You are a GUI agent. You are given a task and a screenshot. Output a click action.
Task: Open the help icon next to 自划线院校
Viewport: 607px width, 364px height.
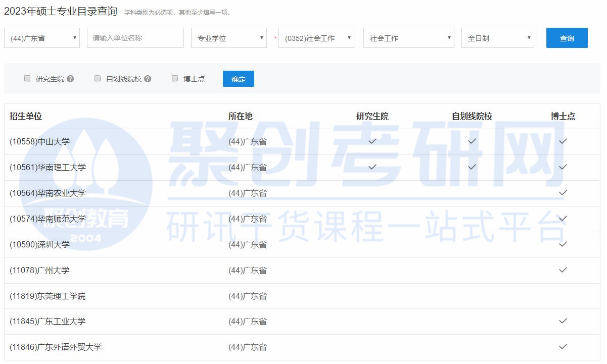coord(148,79)
